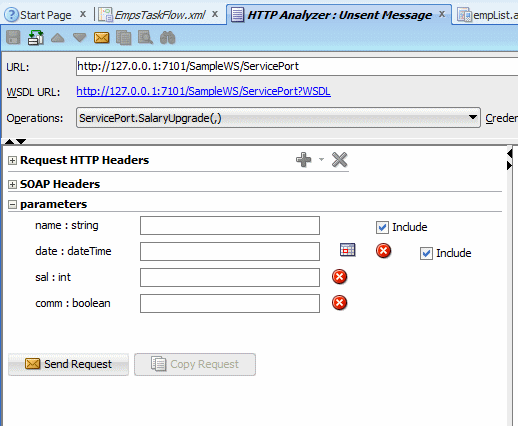Click the save-all / export icon in toolbar
The image size is (518, 426).
(x=36, y=38)
